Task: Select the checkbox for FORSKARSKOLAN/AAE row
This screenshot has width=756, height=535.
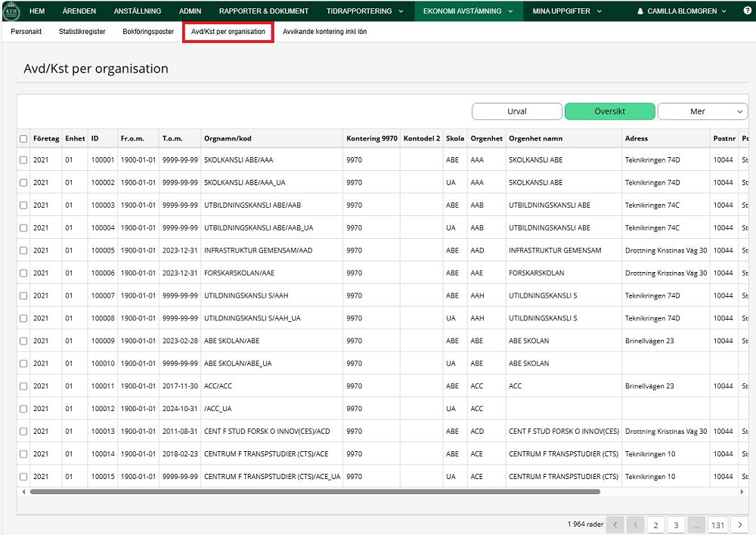Action: pyautogui.click(x=23, y=273)
